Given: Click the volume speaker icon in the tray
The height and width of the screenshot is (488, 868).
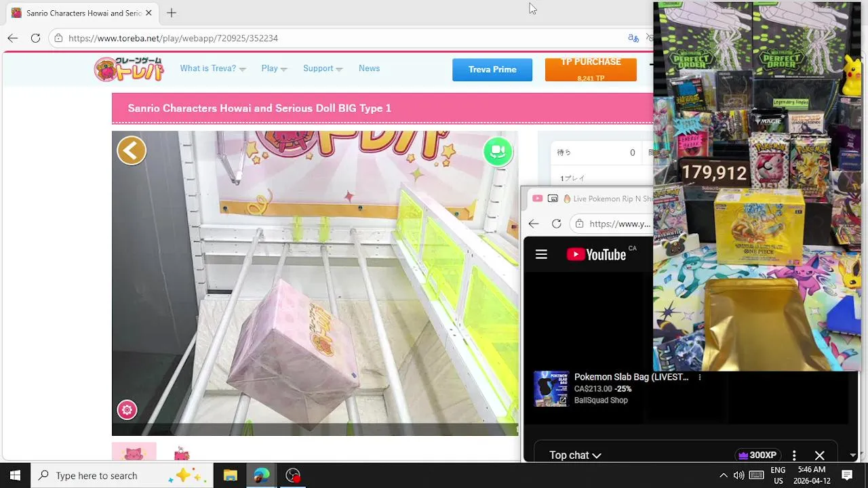Looking at the screenshot, I should tap(738, 475).
